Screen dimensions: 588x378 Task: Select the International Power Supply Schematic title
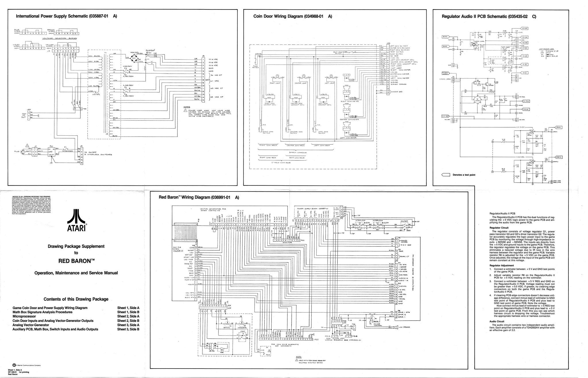pos(66,16)
